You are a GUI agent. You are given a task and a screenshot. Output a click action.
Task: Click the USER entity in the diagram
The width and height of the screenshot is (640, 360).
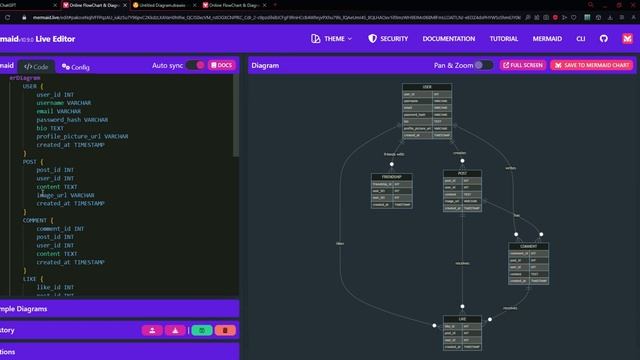coord(427,111)
